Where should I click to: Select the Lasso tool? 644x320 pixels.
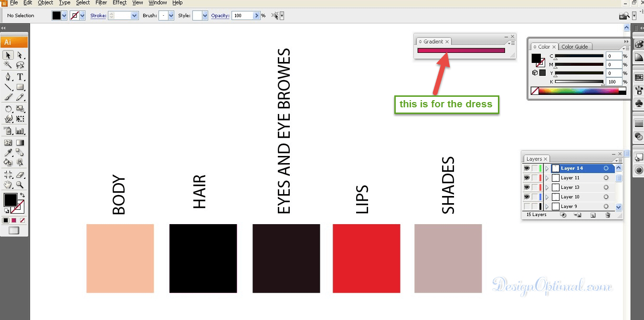pyautogui.click(x=20, y=65)
